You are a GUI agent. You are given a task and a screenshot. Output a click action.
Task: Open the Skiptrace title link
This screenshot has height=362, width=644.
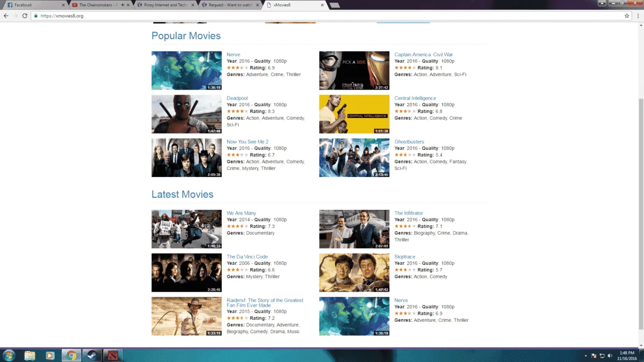tap(405, 256)
